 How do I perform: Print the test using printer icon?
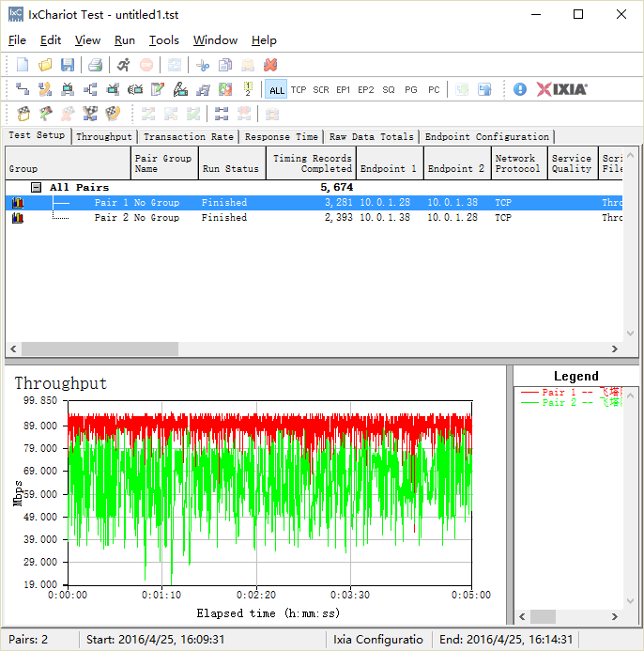pos(95,65)
